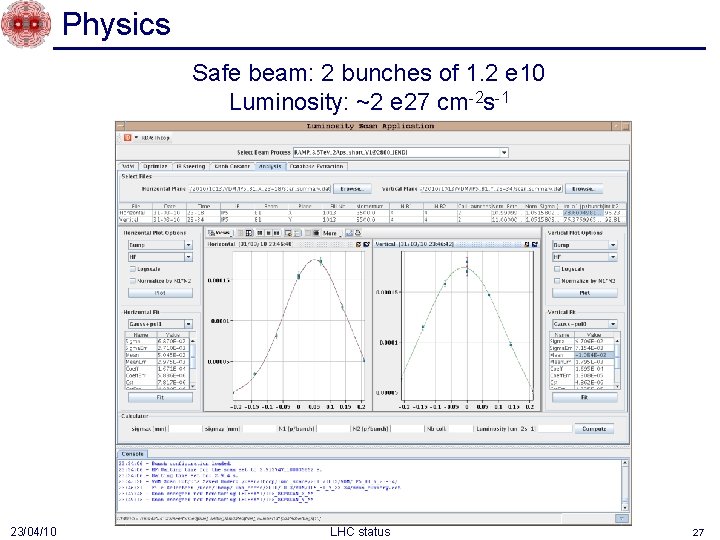
Task: Toggle Normalize checkbox in Vertical Plot Options
Action: 557,281
